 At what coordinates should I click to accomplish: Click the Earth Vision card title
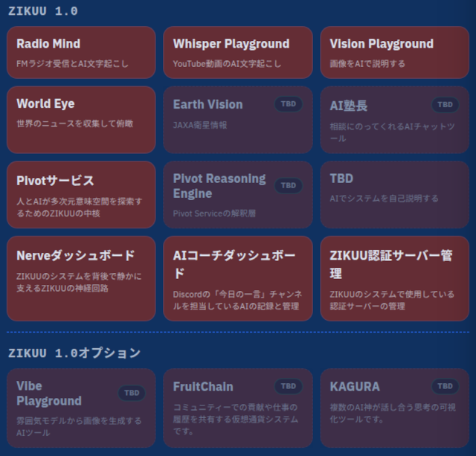point(208,104)
